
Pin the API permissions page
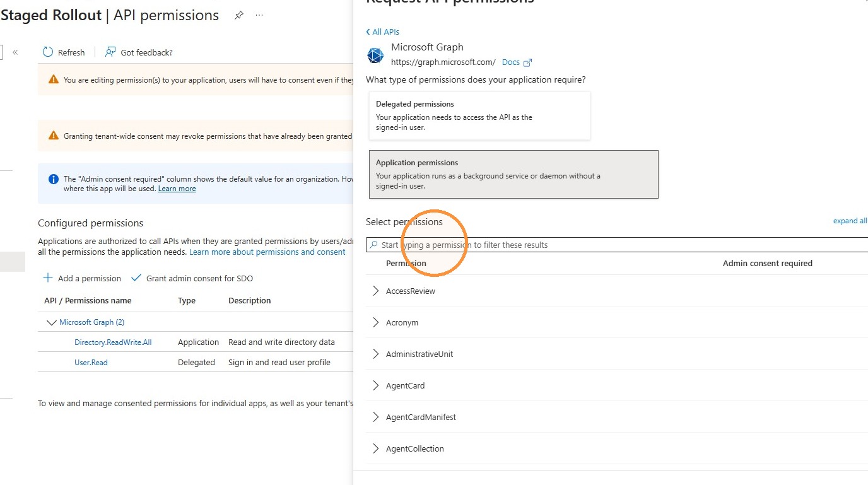pyautogui.click(x=238, y=16)
